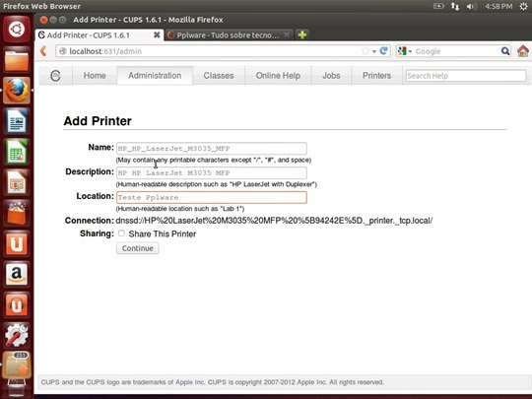Click the printer Name field
This screenshot has height=399, width=532.
pyautogui.click(x=212, y=149)
